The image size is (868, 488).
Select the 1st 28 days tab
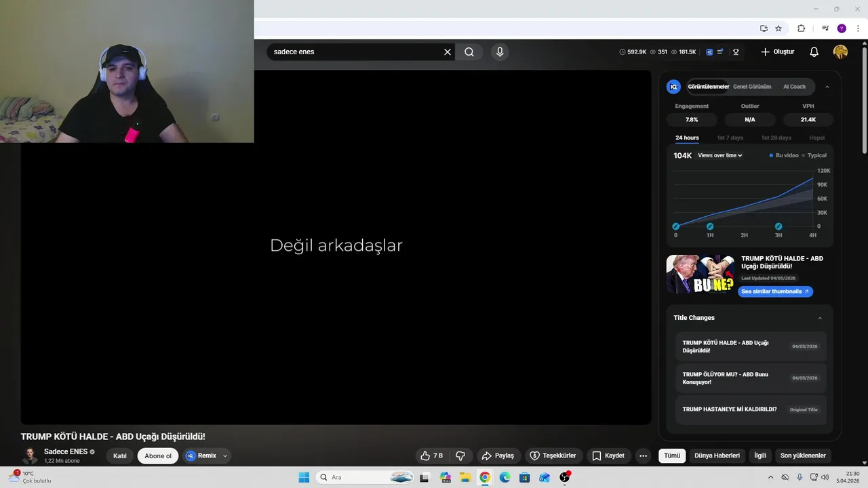[x=776, y=138]
